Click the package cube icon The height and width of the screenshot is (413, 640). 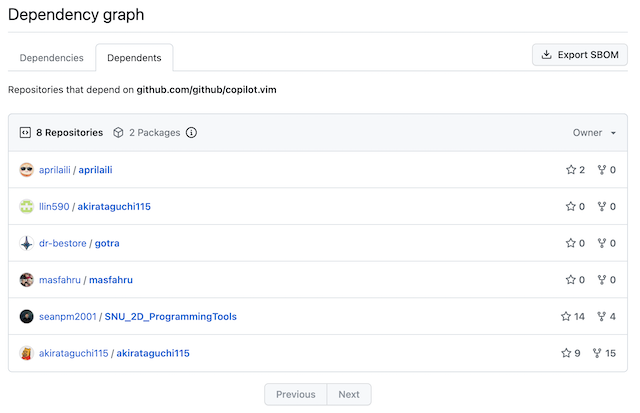coord(118,133)
